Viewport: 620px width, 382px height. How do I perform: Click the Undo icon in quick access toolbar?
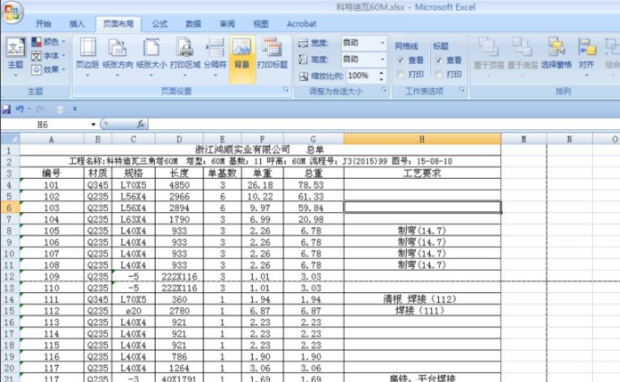tap(19, 109)
